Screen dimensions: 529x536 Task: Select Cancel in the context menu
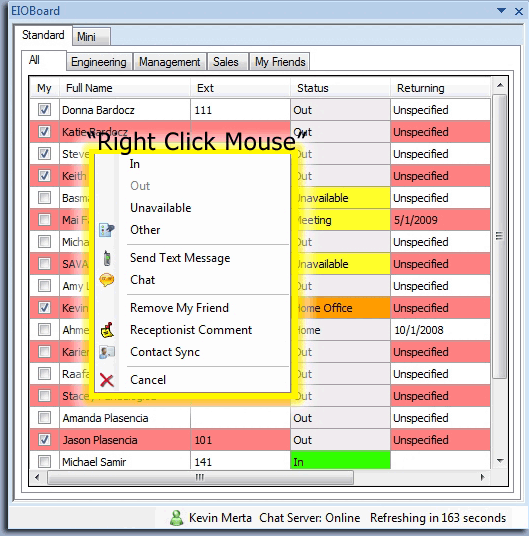(x=192, y=380)
